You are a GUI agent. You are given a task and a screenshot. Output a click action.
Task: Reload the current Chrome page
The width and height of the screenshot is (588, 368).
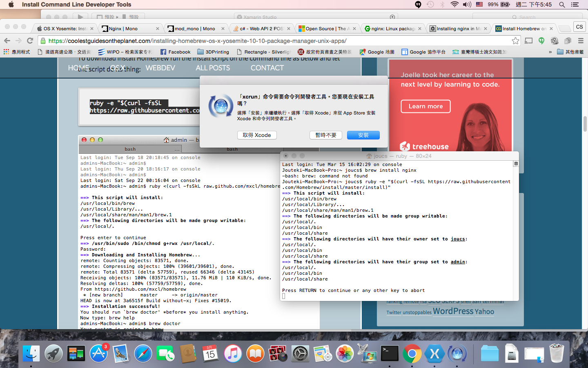point(30,40)
